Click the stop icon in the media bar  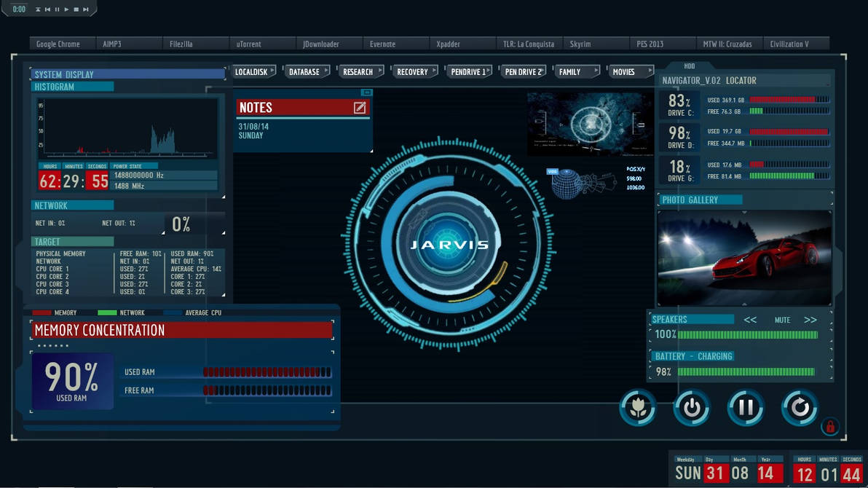[x=76, y=9]
